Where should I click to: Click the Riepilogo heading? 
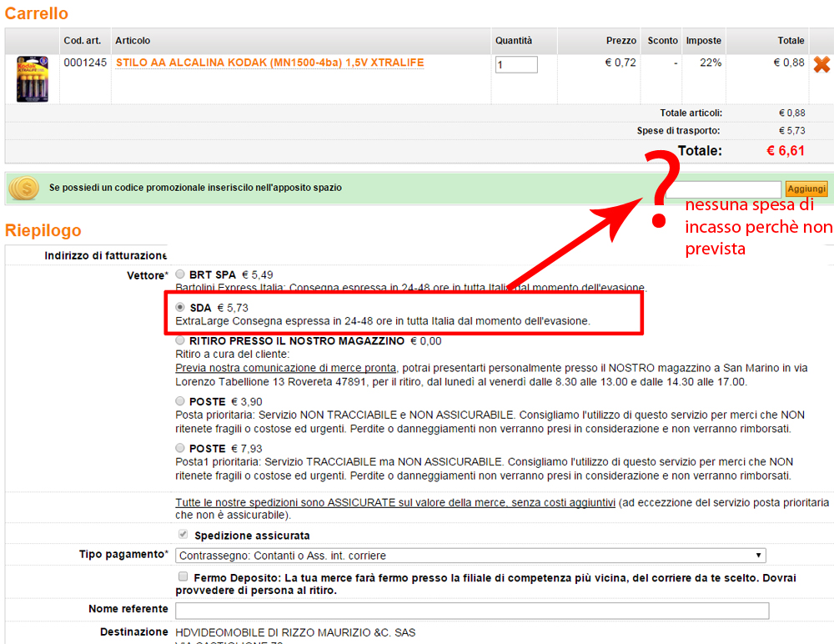[43, 230]
